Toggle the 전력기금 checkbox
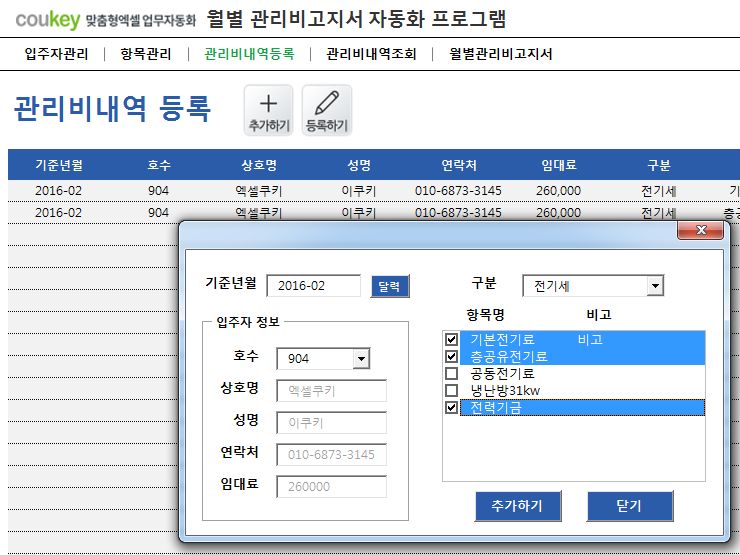The image size is (740, 555). point(451,407)
